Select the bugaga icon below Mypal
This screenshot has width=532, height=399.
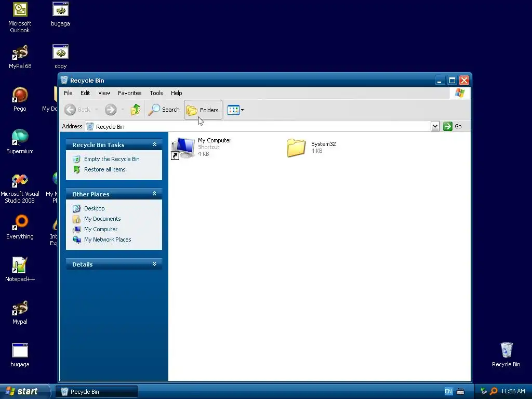click(20, 355)
